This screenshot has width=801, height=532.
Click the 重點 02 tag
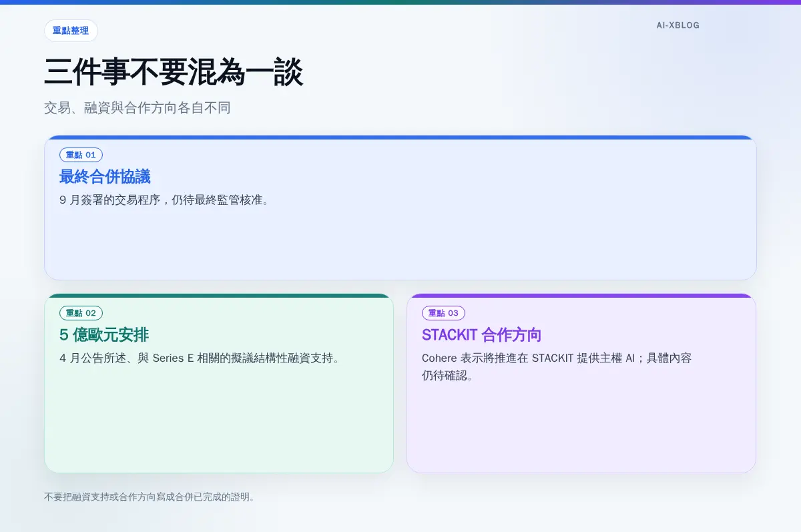tap(81, 313)
